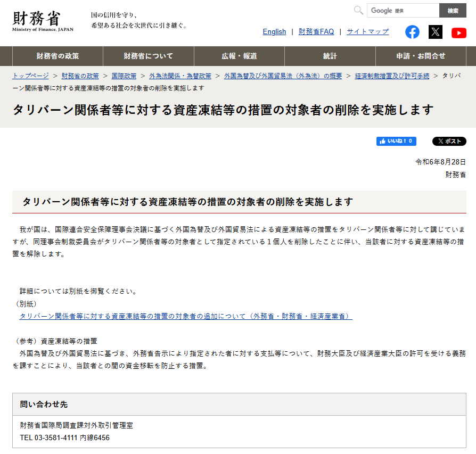Open the 財務省について menu
This screenshot has width=476, height=454.
coord(149,56)
